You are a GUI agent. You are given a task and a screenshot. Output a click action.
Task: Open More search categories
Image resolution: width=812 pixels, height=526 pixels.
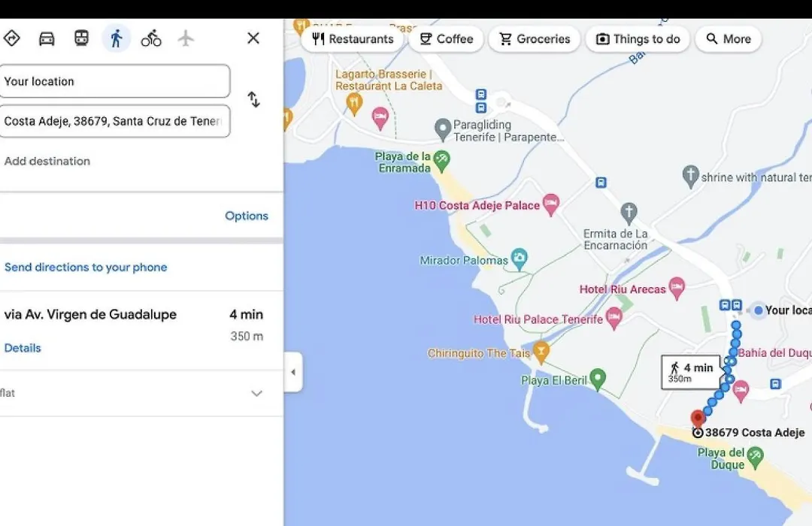click(x=728, y=39)
